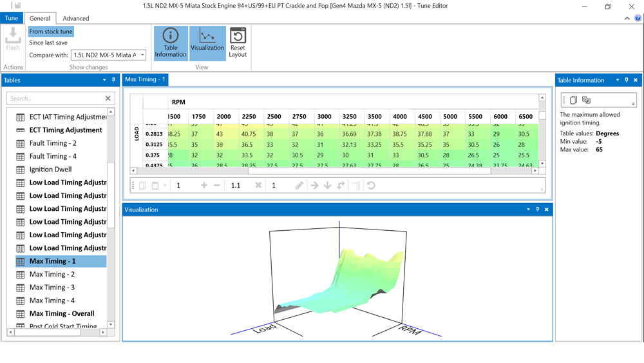
Task: Clear the tables search box with X
Action: click(x=108, y=99)
